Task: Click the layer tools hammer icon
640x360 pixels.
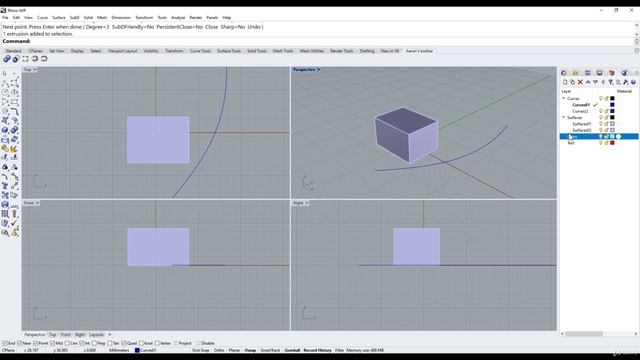Action: 626,82
